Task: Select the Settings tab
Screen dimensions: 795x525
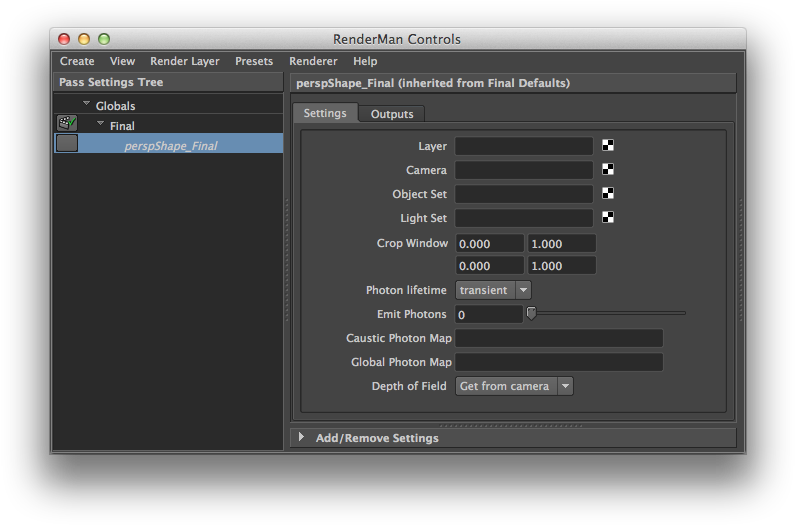Action: [325, 113]
